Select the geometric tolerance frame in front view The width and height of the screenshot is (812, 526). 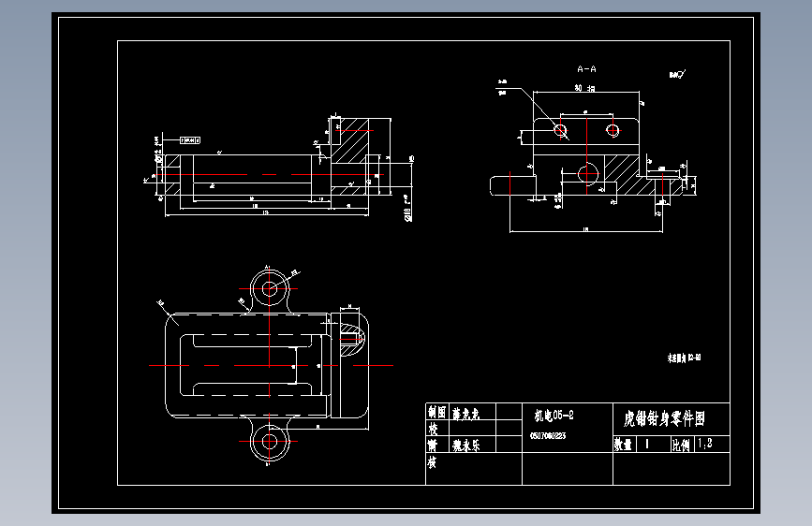click(190, 140)
